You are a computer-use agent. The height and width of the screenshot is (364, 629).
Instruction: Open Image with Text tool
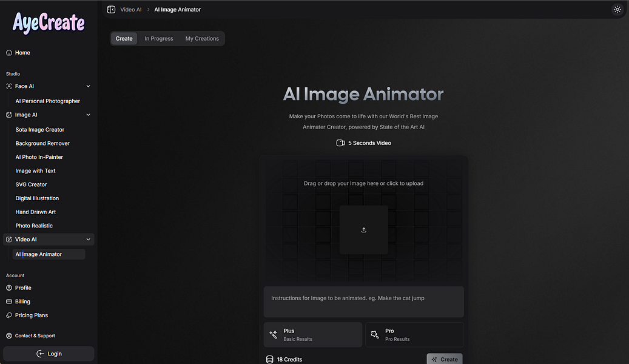(35, 170)
